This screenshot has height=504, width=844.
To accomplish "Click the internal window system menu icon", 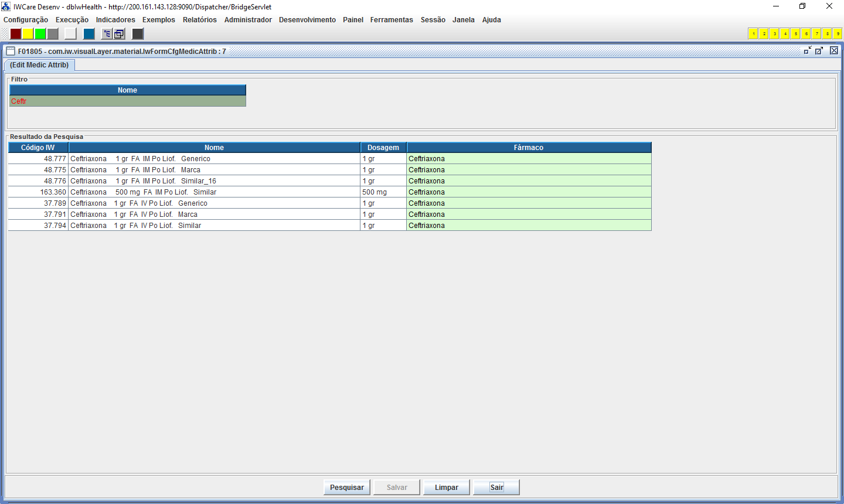I will (x=11, y=52).
